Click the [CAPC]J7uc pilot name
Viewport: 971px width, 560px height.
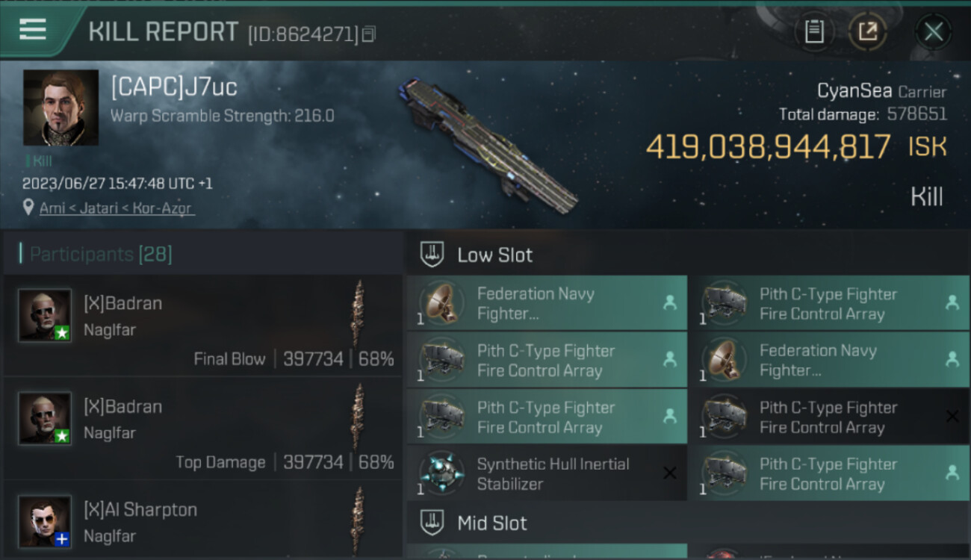[174, 87]
